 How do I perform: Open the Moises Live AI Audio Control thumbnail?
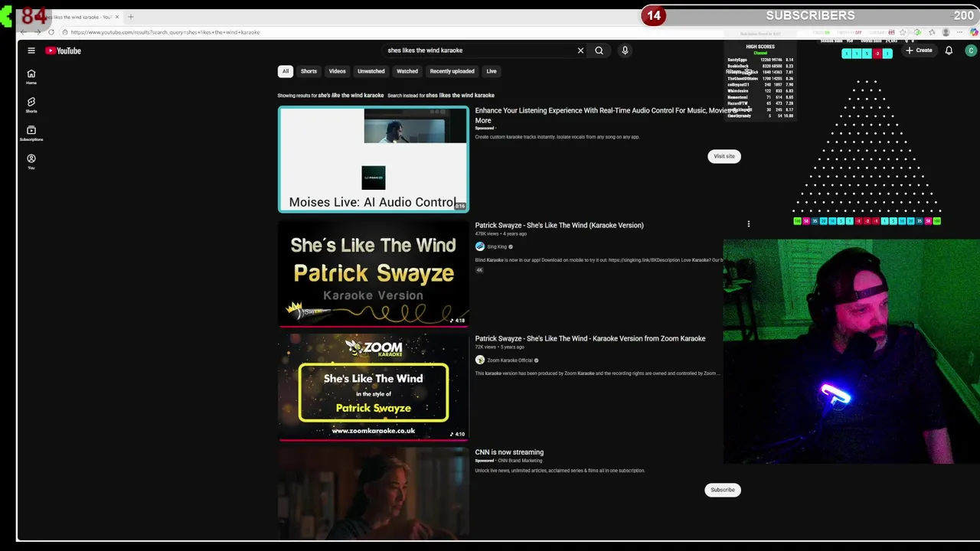click(x=373, y=159)
